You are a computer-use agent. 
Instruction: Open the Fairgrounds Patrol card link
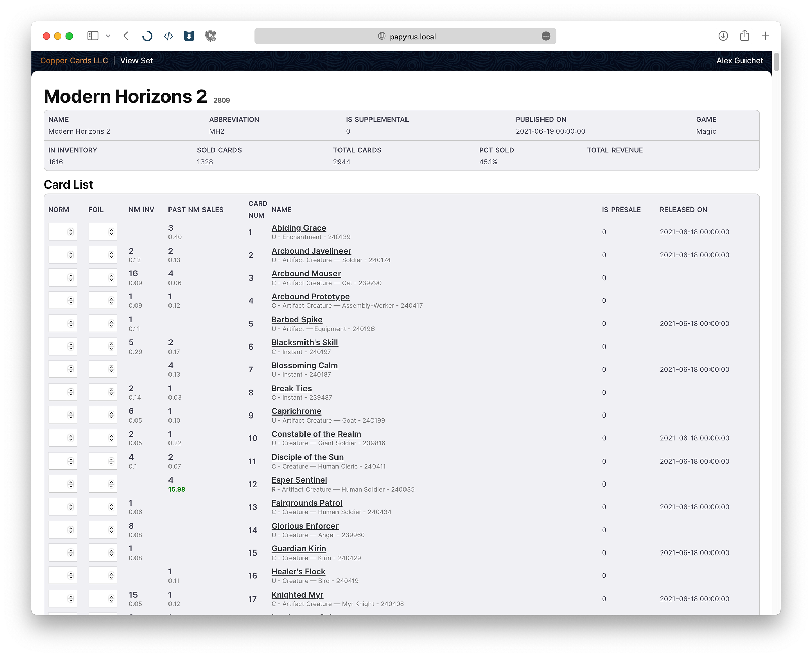click(x=307, y=503)
